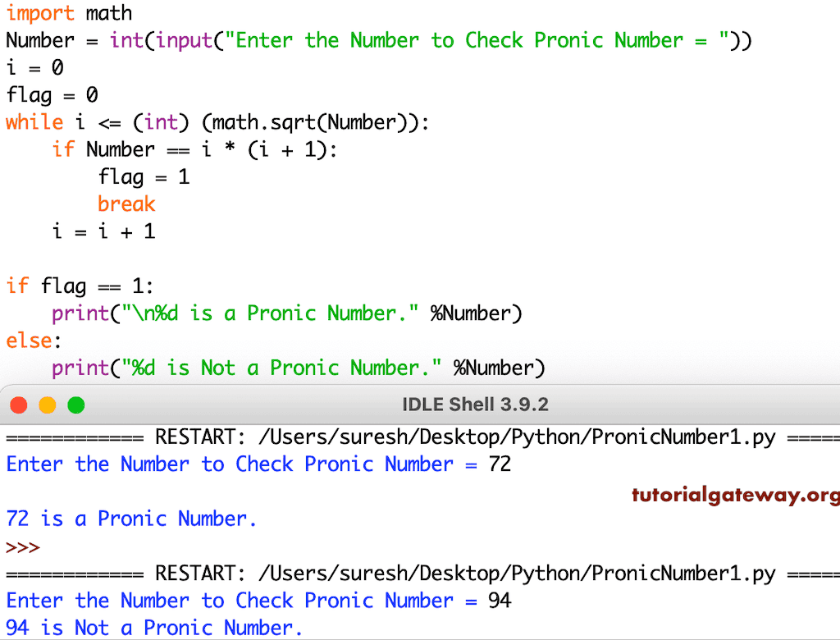Select the flag = 0 assignment line
The height and width of the screenshot is (640, 840).
tap(51, 94)
